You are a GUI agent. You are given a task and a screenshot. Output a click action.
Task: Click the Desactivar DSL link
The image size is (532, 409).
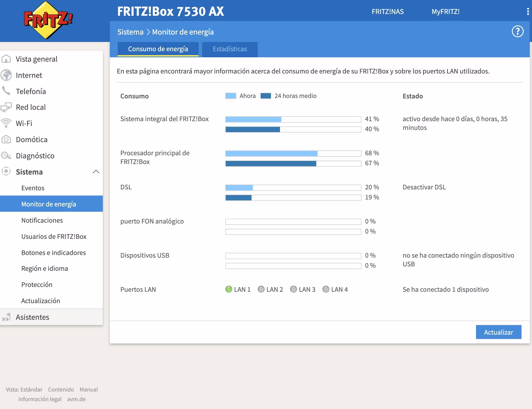(x=424, y=187)
